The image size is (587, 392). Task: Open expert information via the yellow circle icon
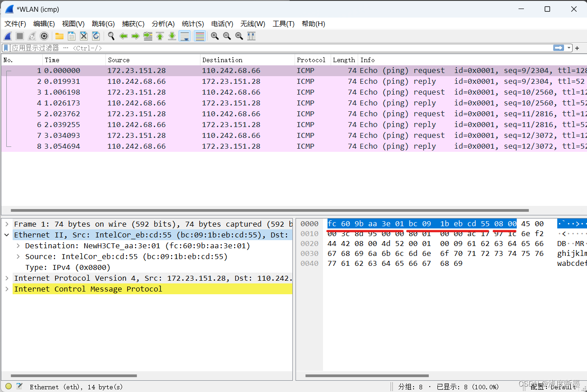pos(9,386)
